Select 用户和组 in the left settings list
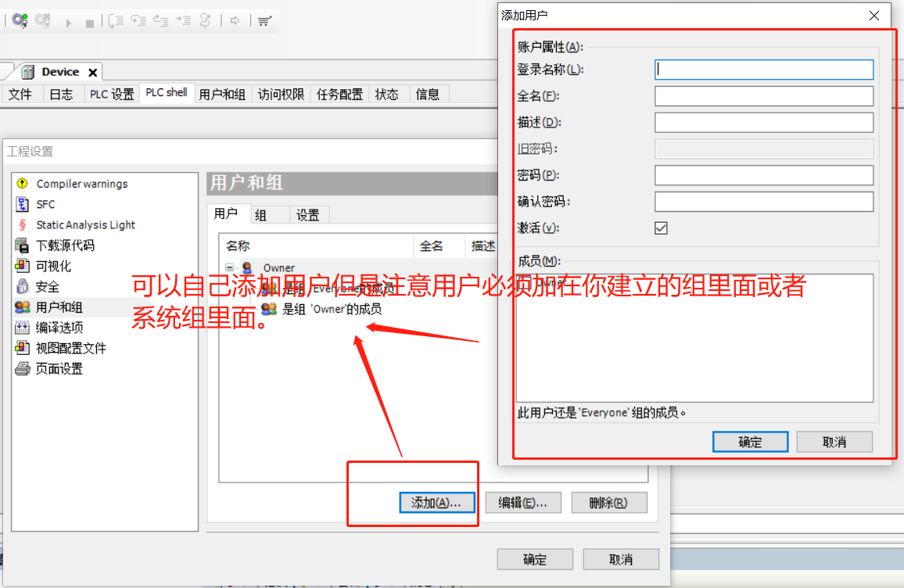This screenshot has height=588, width=904. 59,307
